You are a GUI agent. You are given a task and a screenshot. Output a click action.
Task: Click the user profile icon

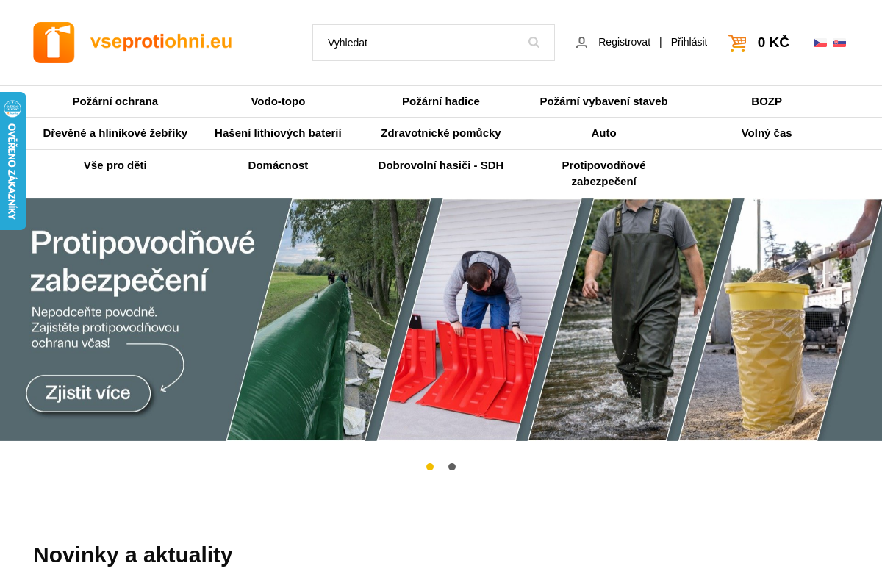point(581,43)
